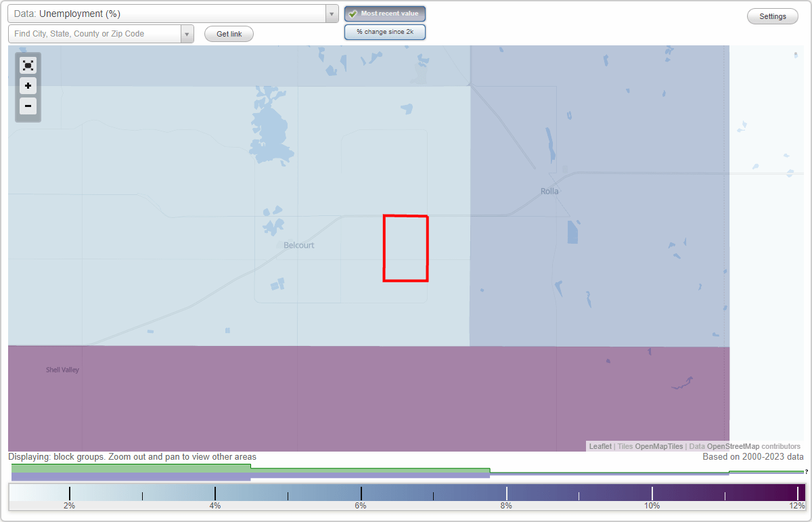The height and width of the screenshot is (522, 812).
Task: Open the Data selector dropdown arrow
Action: pos(332,14)
